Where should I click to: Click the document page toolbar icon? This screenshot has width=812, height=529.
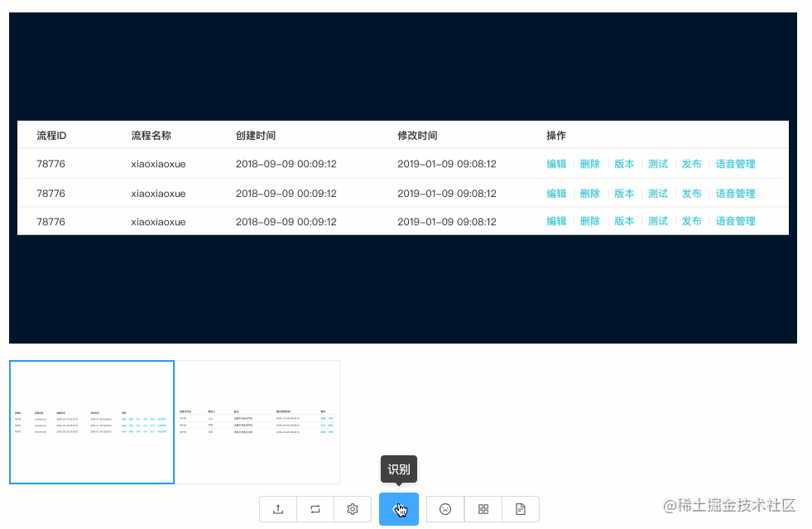click(x=521, y=509)
